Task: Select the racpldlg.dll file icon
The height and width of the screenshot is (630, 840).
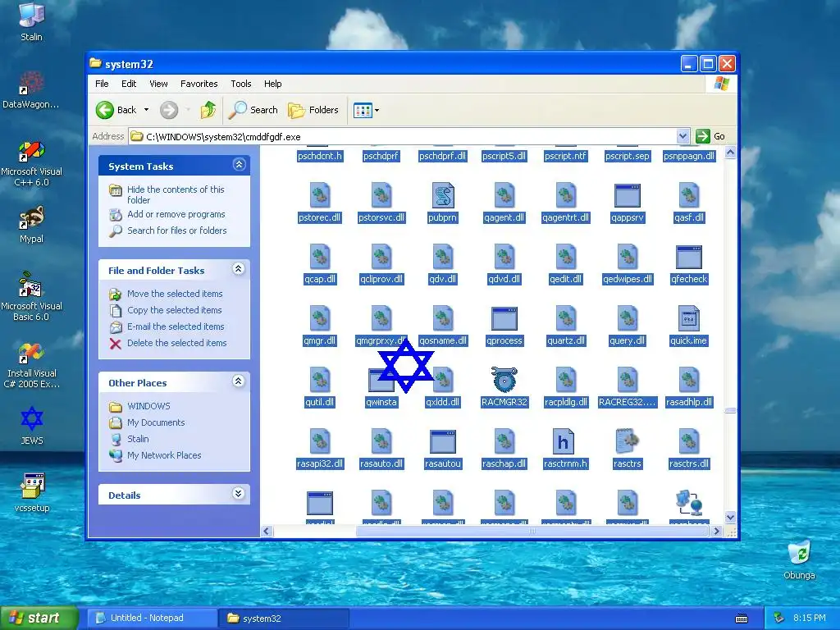Action: click(x=566, y=379)
